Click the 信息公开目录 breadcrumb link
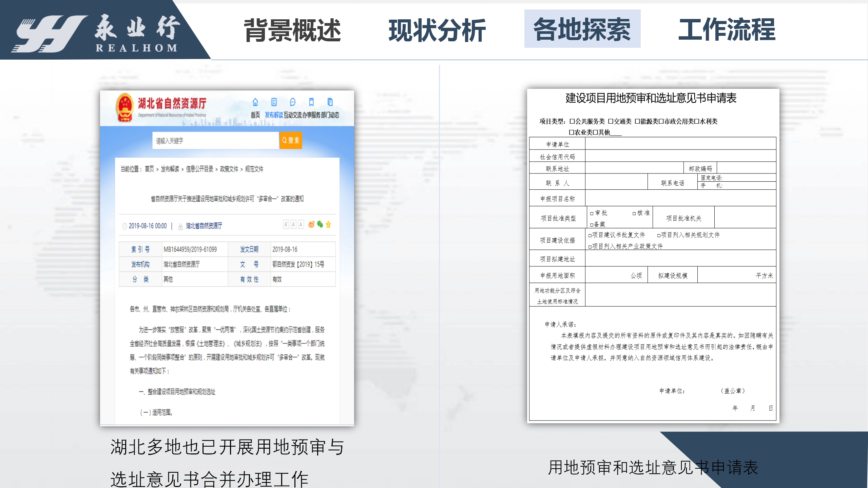Viewport: 868px width, 488px height. [199, 169]
